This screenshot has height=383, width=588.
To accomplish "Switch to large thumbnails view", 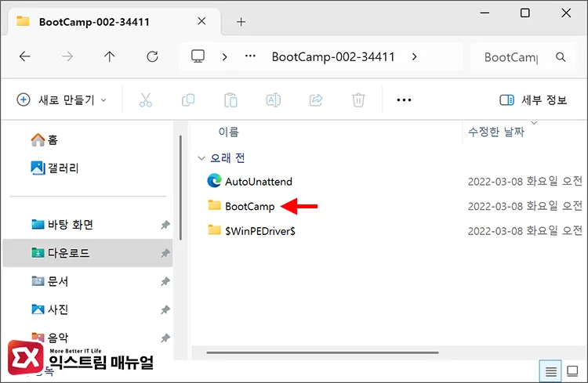I will 572,371.
